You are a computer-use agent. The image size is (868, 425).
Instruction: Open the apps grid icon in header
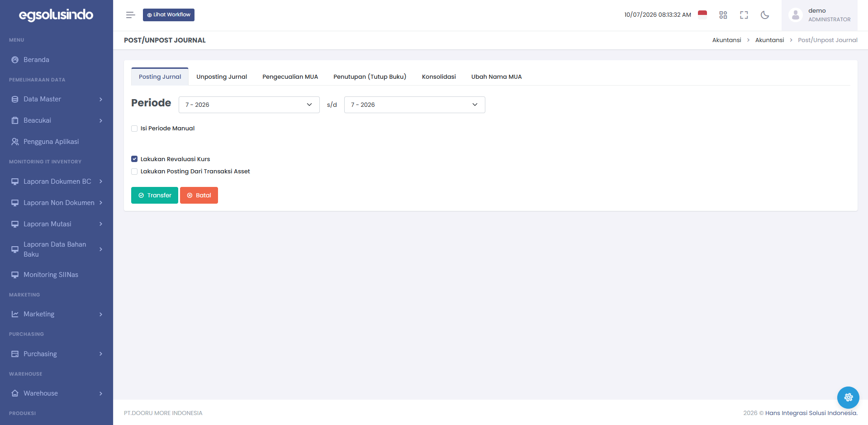(x=723, y=15)
